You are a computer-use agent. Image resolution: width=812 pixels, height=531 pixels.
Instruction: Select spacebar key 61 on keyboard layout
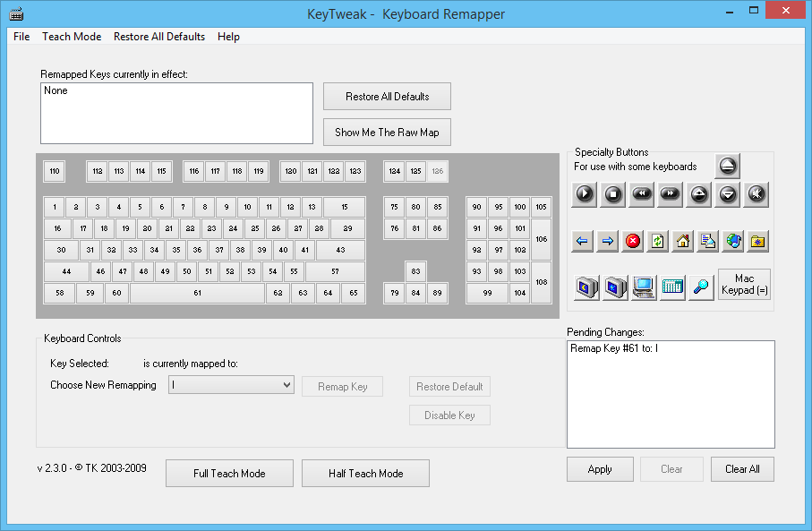[197, 293]
